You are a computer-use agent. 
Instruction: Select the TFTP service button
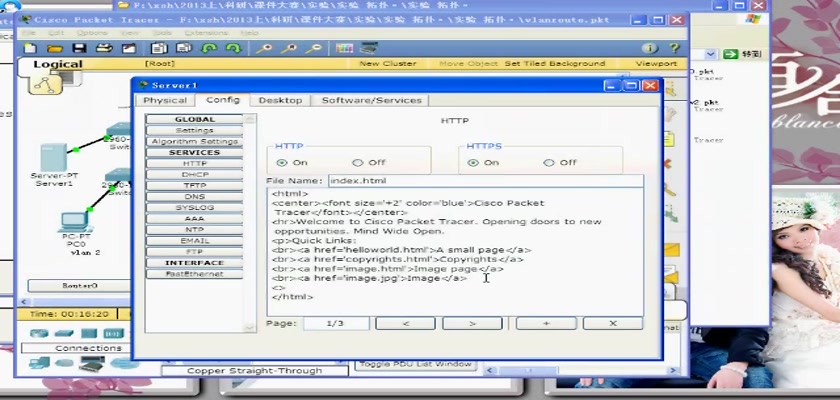194,186
